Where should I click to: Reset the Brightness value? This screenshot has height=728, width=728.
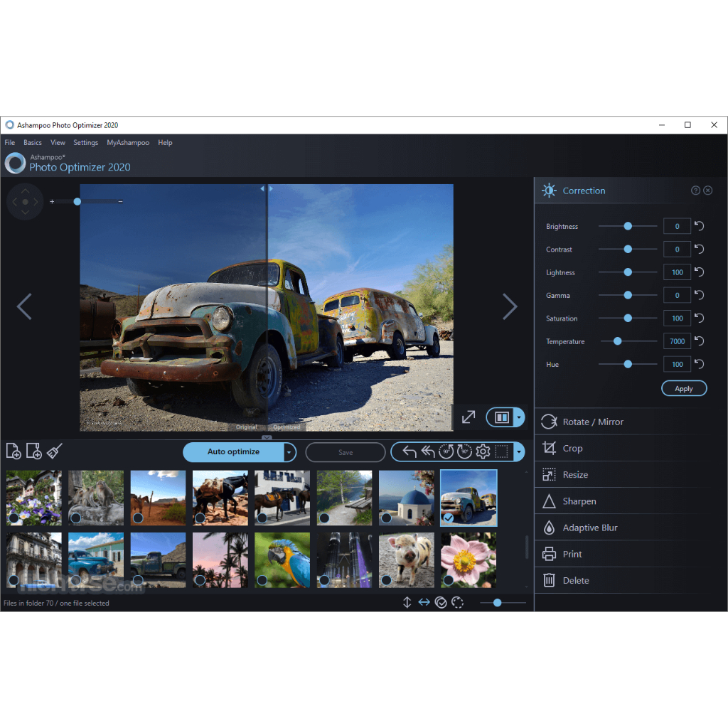700,226
